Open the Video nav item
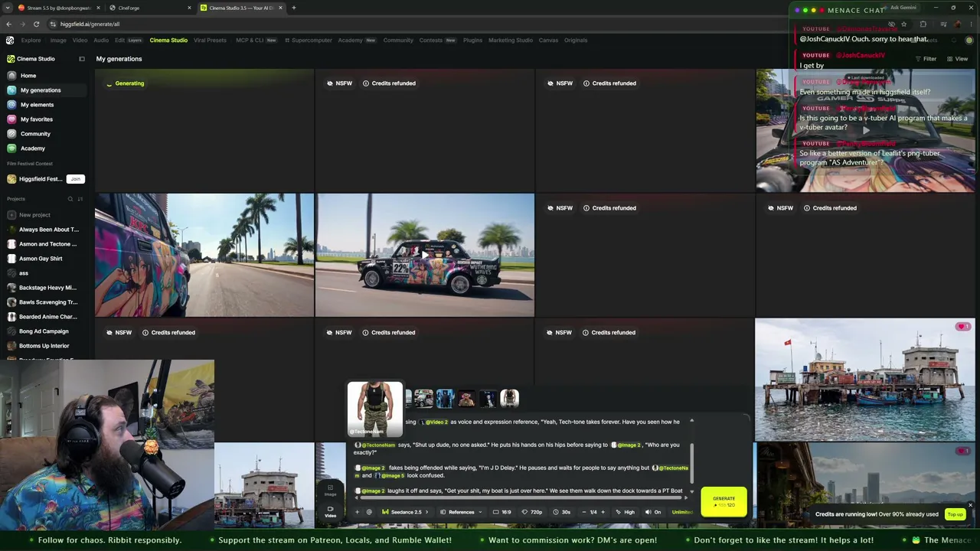 click(x=80, y=41)
